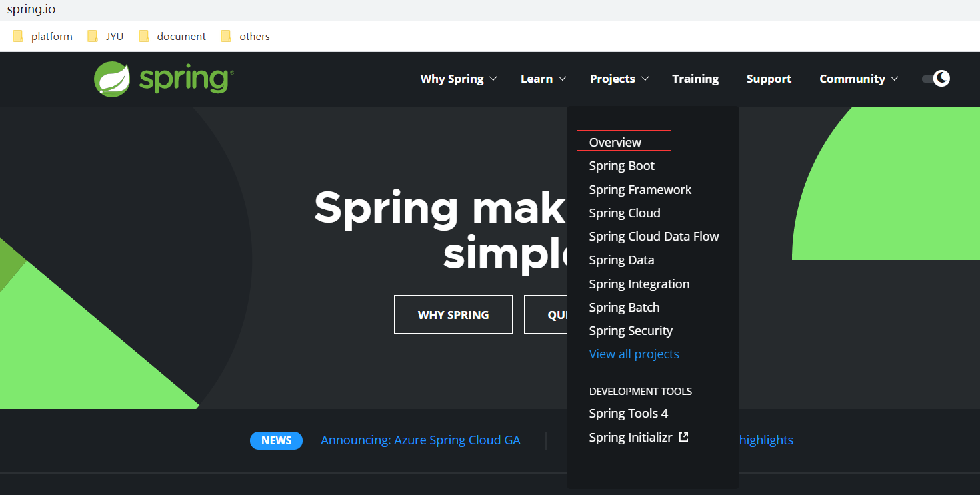Select Spring Cloud project
Image resolution: width=980 pixels, height=495 pixels.
tap(625, 213)
